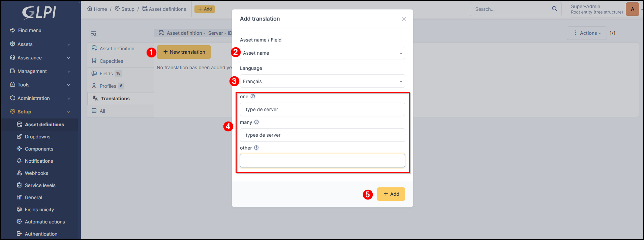This screenshot has height=240, width=644.
Task: Click the help icon next to 'one'
Action: pyautogui.click(x=253, y=97)
